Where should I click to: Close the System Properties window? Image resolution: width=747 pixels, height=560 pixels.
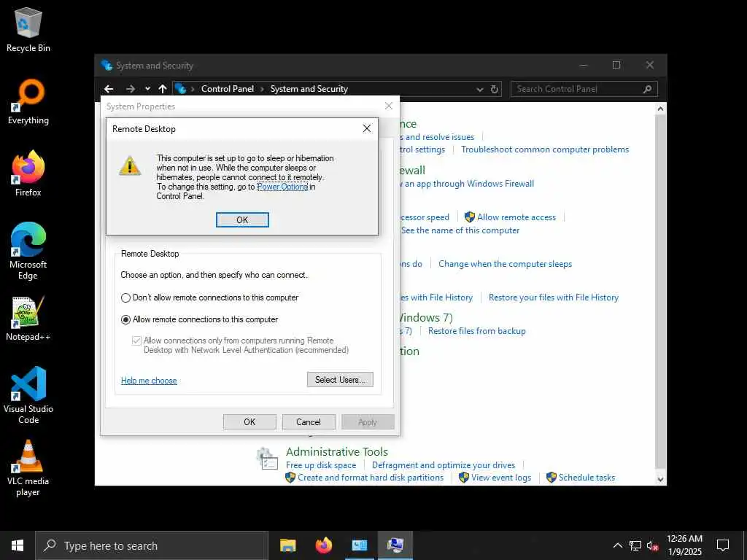pyautogui.click(x=389, y=106)
